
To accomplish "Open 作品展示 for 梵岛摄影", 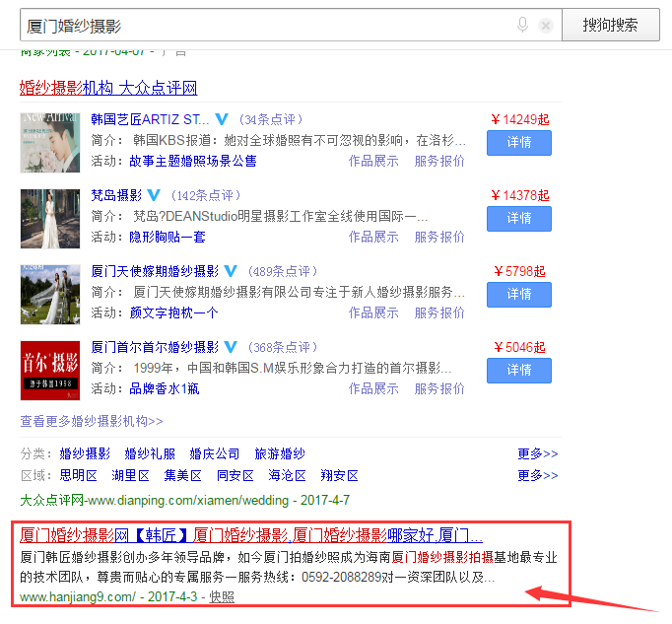I will (x=373, y=237).
